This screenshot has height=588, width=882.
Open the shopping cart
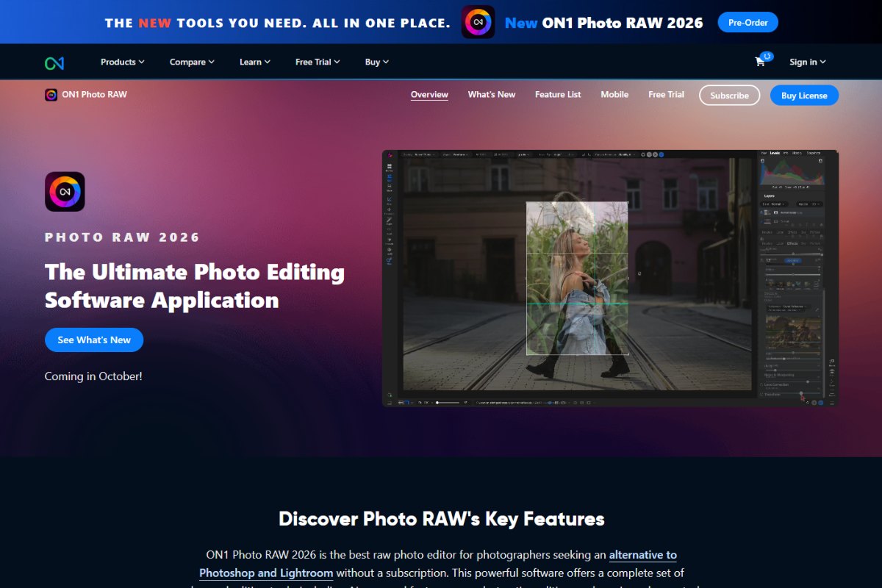click(761, 62)
